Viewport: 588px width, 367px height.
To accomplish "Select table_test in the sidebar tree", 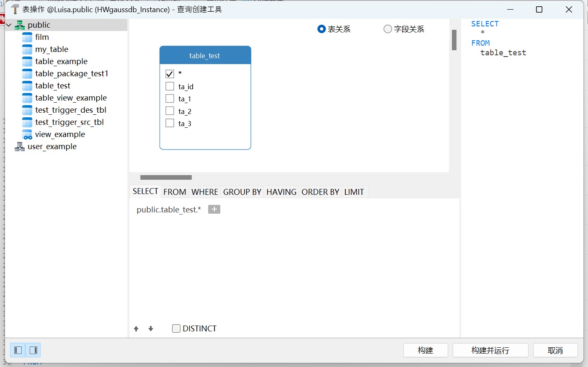I will pyautogui.click(x=52, y=85).
